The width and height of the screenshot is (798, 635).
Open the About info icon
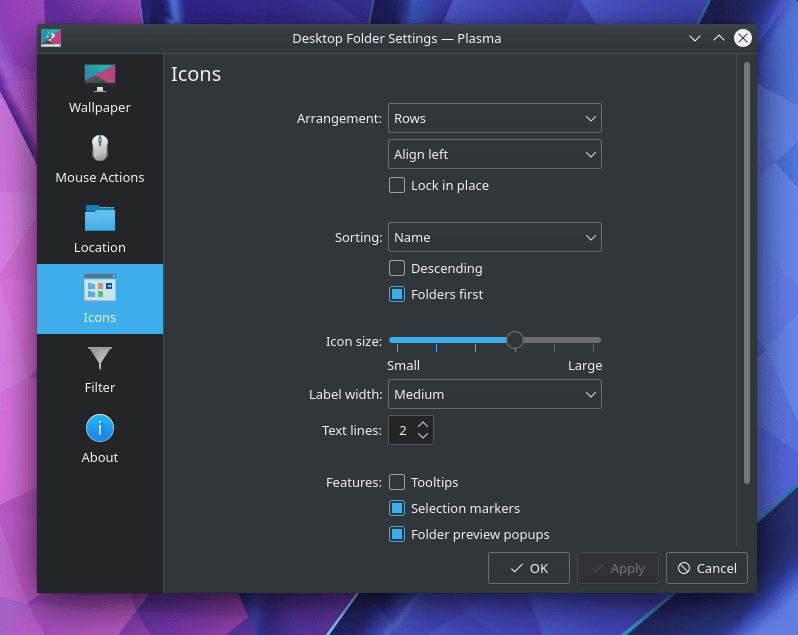click(x=99, y=428)
